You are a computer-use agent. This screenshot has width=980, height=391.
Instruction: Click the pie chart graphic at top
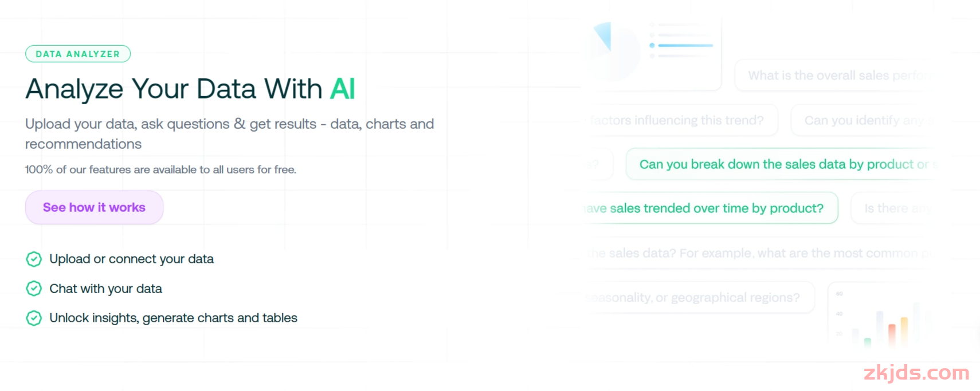612,50
